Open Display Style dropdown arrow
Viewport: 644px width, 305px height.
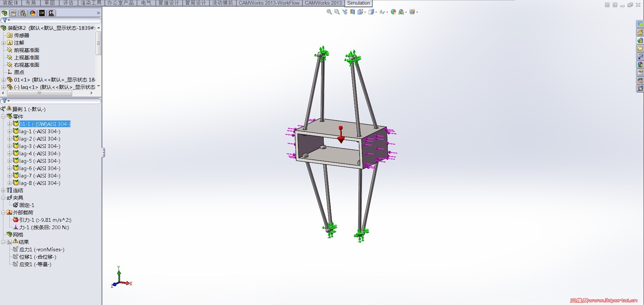[376, 12]
